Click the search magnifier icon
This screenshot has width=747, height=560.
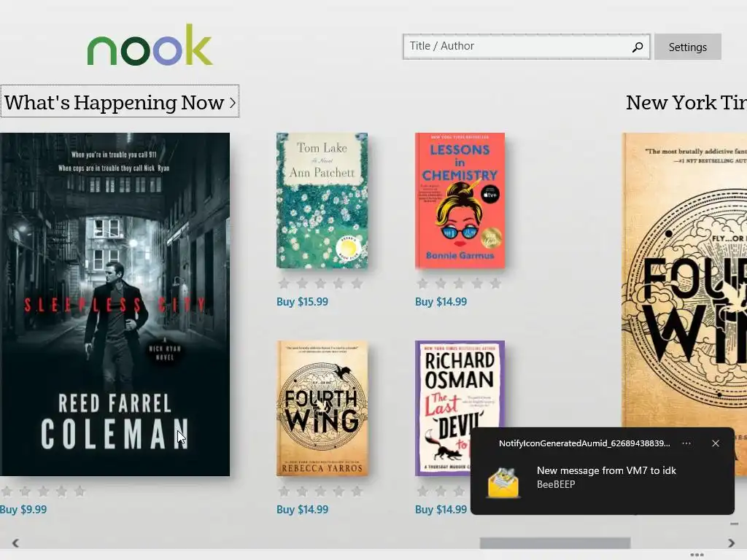(x=638, y=47)
